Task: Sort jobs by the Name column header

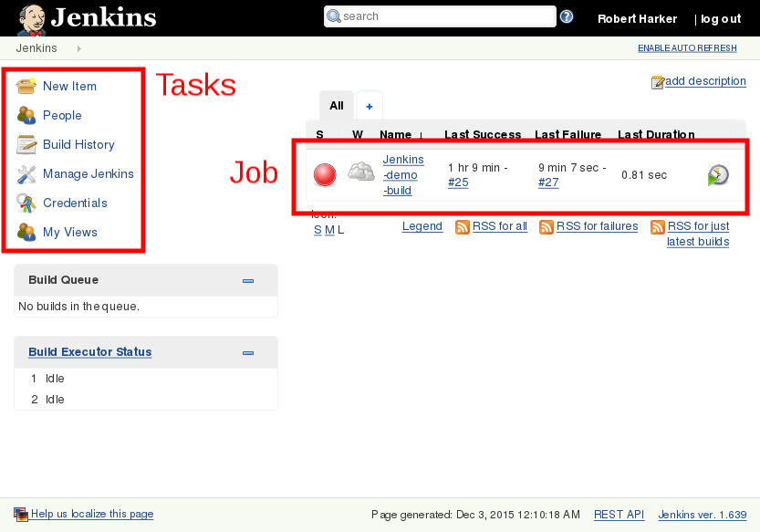Action: pyautogui.click(x=396, y=134)
